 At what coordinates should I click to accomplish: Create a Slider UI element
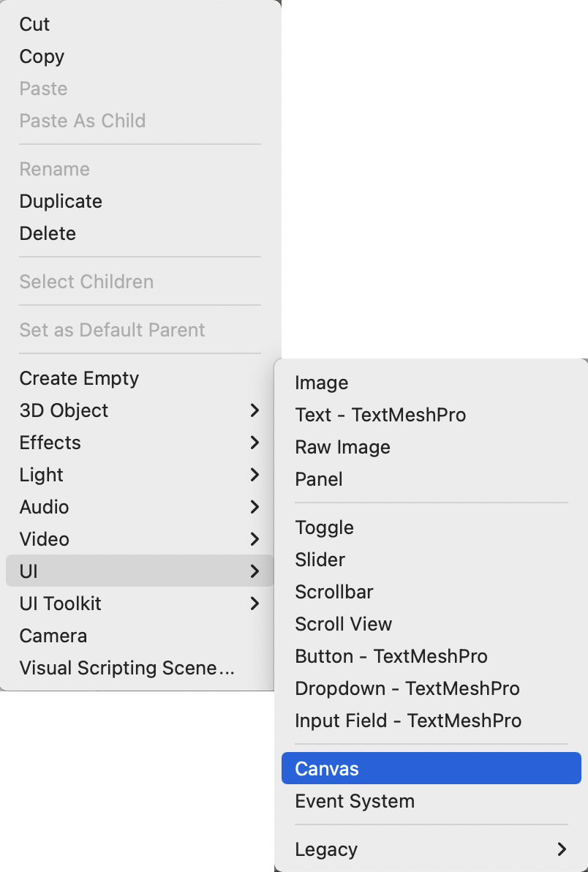coord(320,560)
